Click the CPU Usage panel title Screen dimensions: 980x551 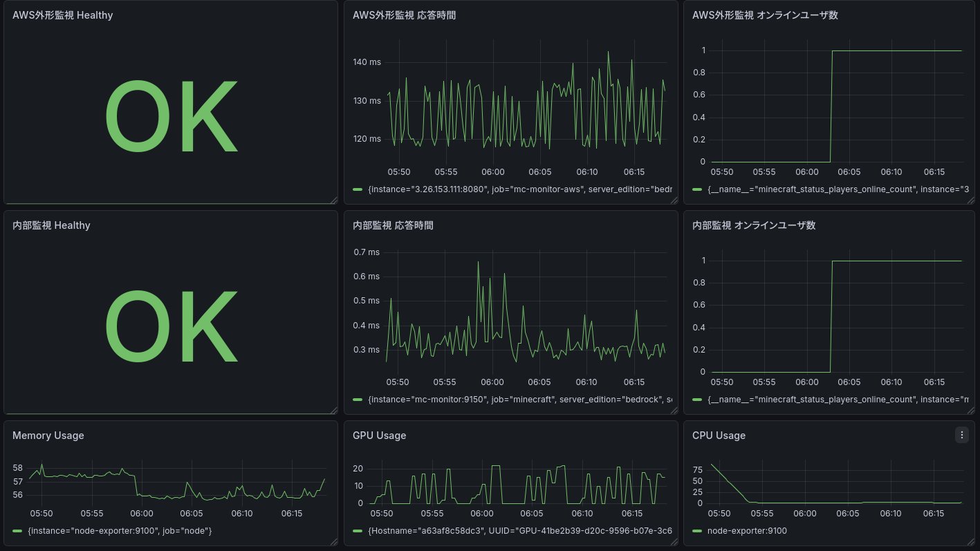pos(719,436)
